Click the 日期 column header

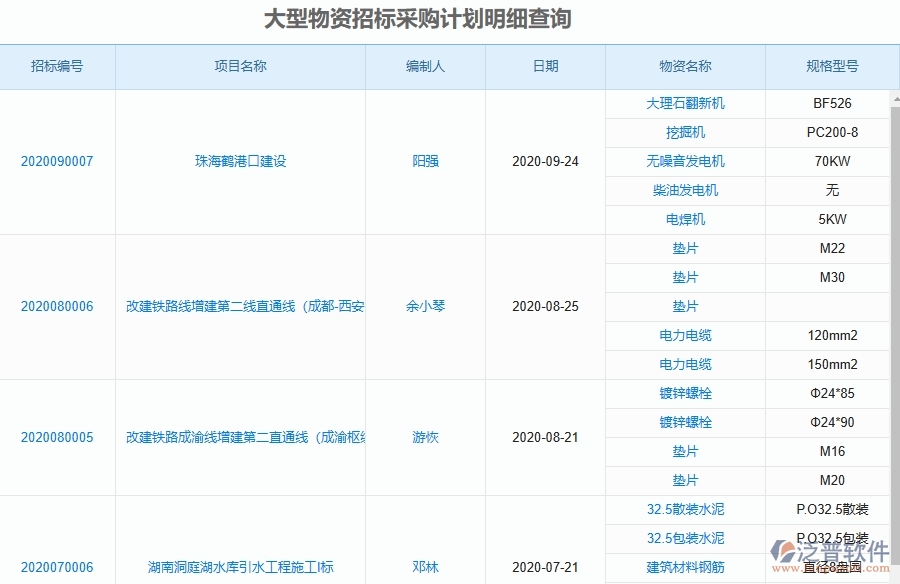[545, 67]
